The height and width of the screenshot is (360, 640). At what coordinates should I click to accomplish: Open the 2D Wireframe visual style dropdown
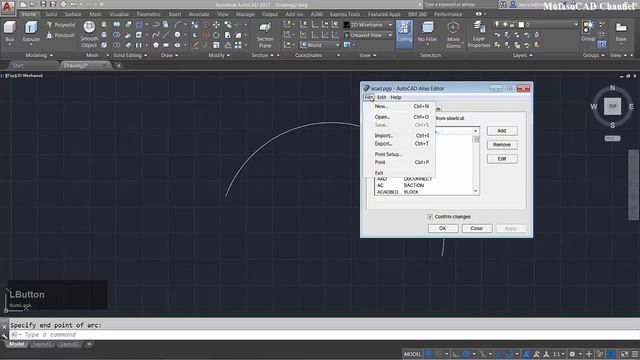368,25
